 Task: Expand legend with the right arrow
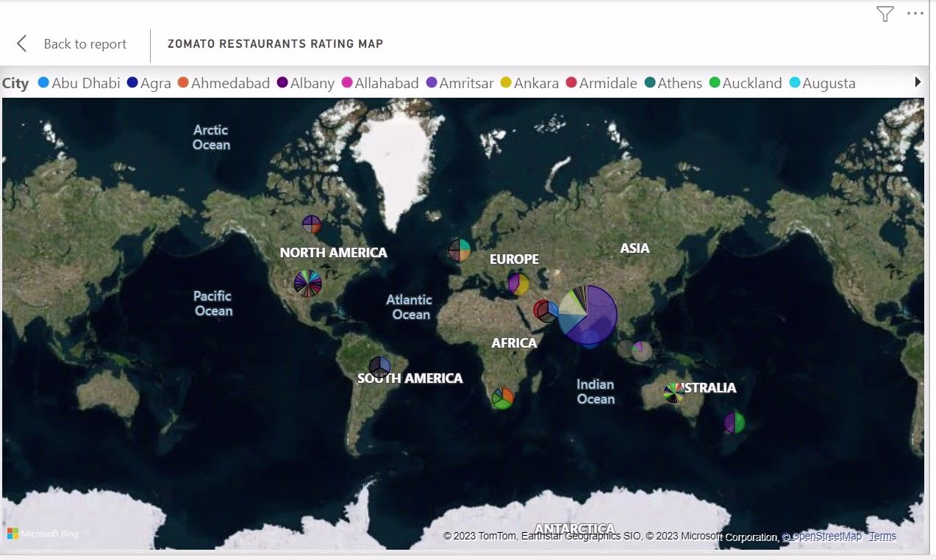point(918,82)
